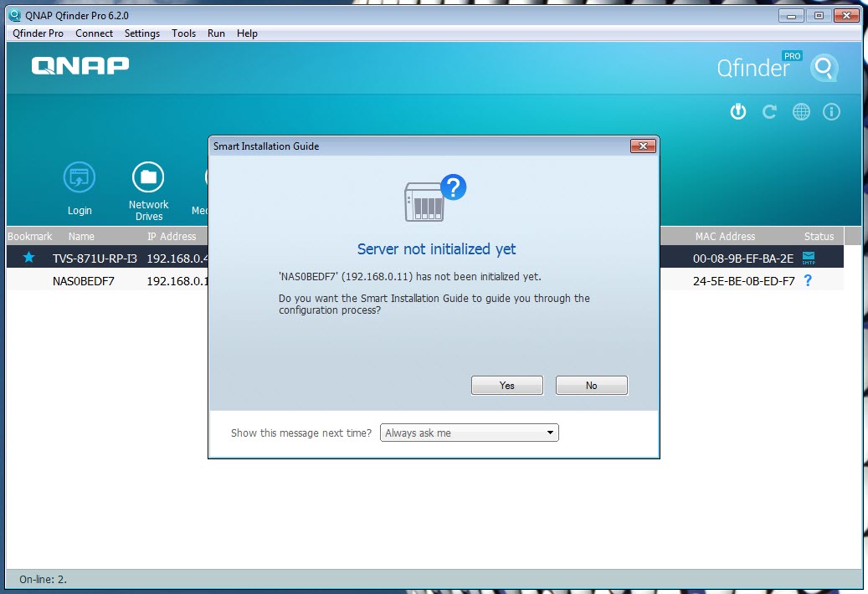Screen dimensions: 868x594
Task: Select the TVS-871U-RP-I3 device name
Action: tap(95, 259)
